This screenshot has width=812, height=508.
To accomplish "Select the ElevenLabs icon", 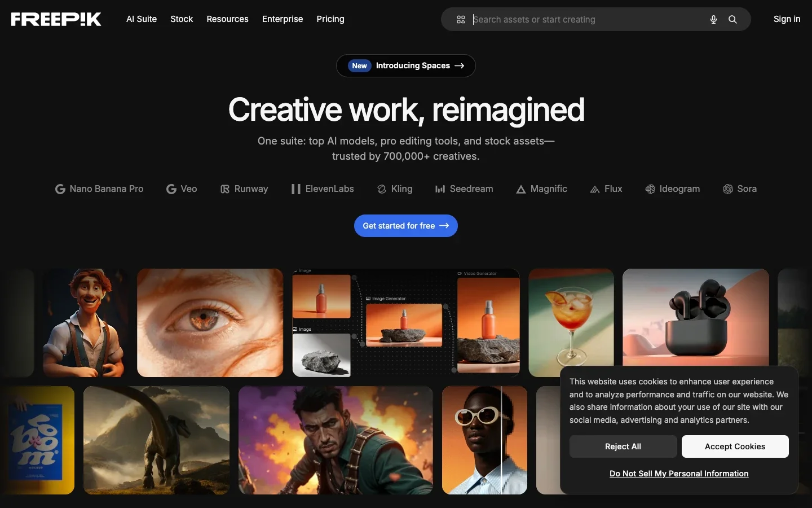I will point(295,189).
